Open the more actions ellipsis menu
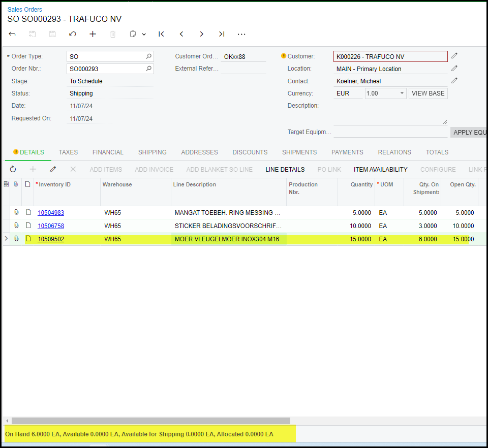Image resolution: width=488 pixels, height=448 pixels. (x=241, y=34)
